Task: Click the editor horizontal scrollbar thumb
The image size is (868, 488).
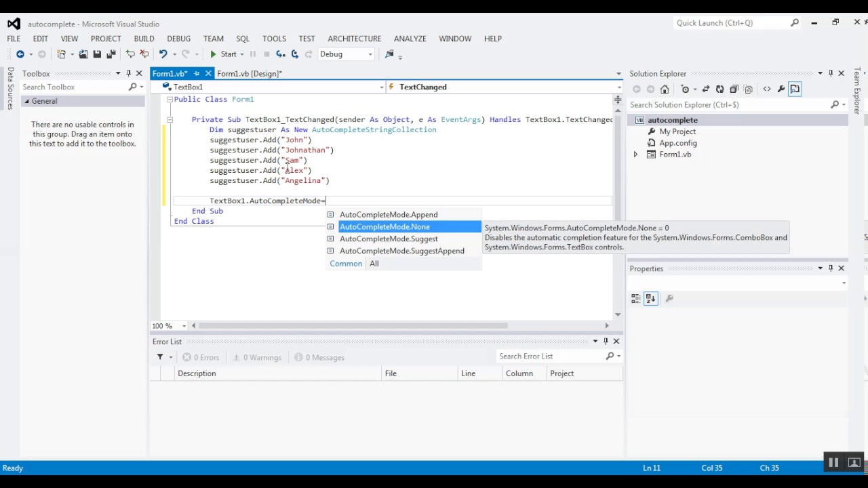Action: click(353, 326)
